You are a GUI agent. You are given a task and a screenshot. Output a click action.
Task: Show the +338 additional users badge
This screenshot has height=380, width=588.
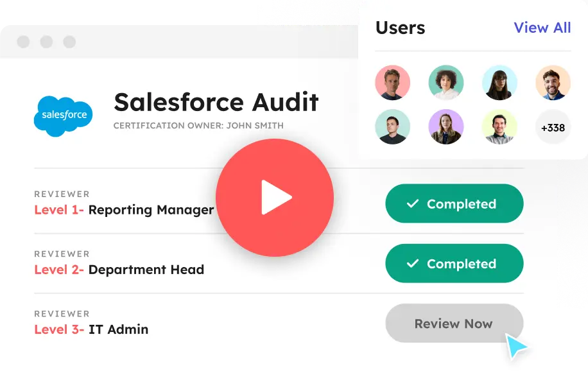pos(553,127)
